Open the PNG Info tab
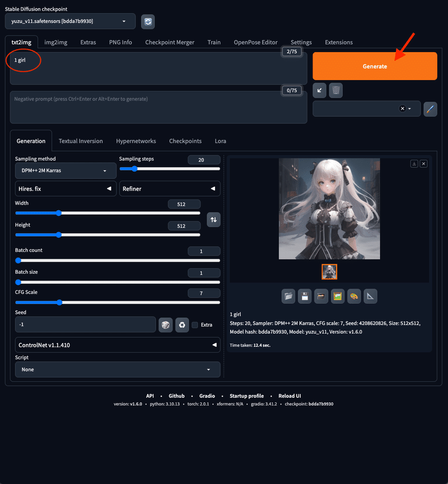Image resolution: width=448 pixels, height=484 pixels. (x=120, y=43)
